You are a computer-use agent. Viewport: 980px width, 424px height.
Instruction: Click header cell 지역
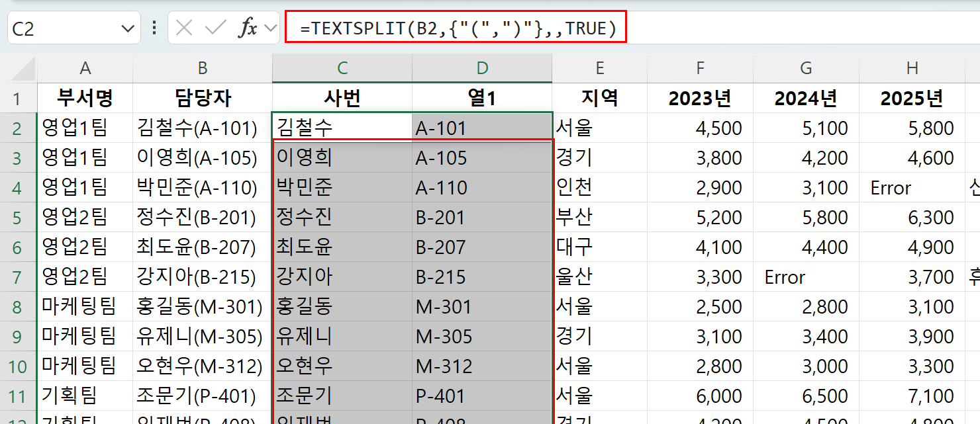click(x=600, y=99)
